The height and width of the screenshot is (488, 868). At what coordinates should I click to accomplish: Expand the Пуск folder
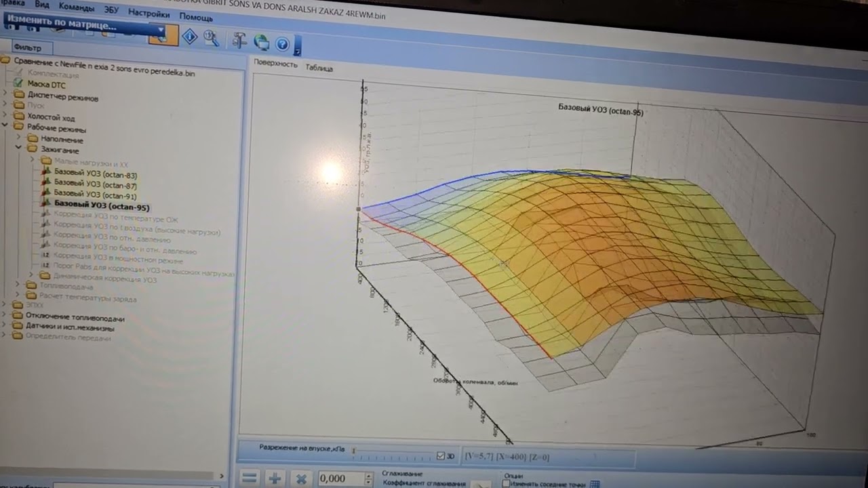tap(5, 104)
